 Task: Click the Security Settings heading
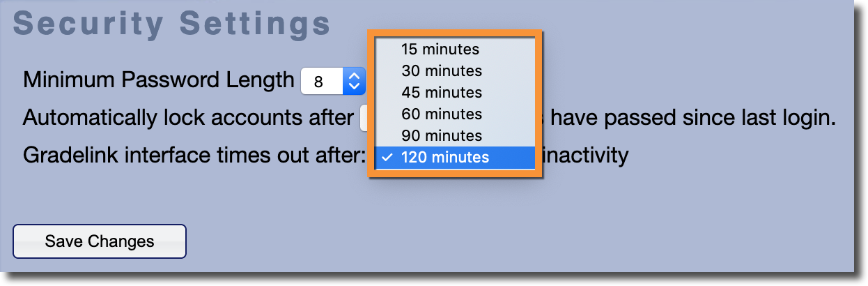click(x=171, y=23)
